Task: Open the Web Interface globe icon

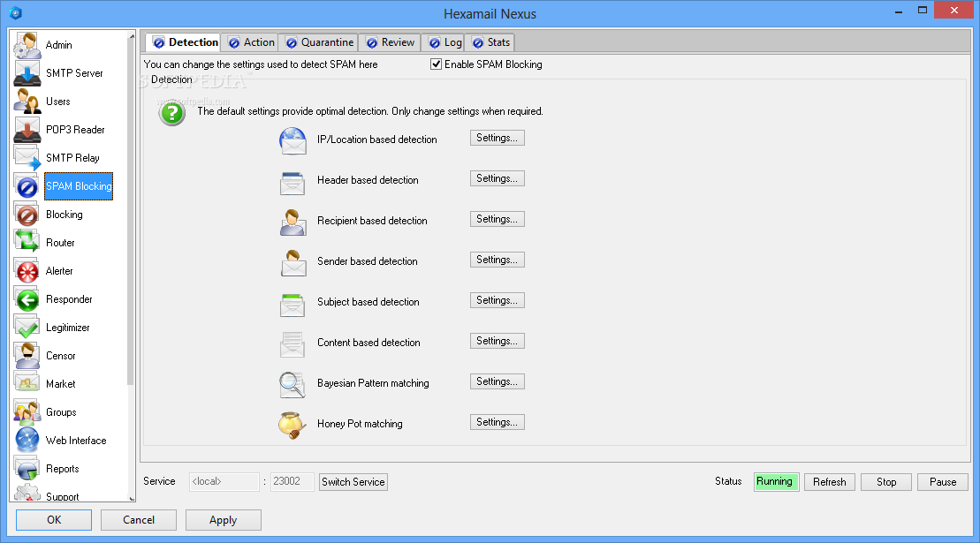Action: [27, 441]
